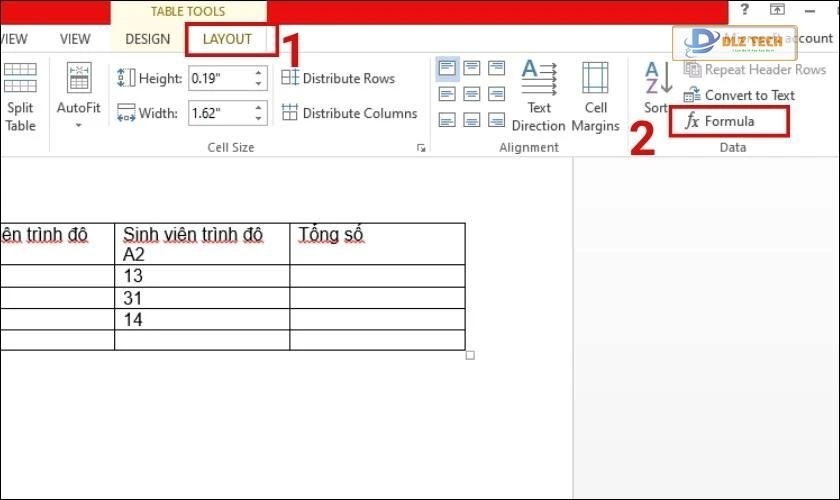Increase the row Height with the up spinner
Image resolution: width=840 pixels, height=500 pixels.
259,72
